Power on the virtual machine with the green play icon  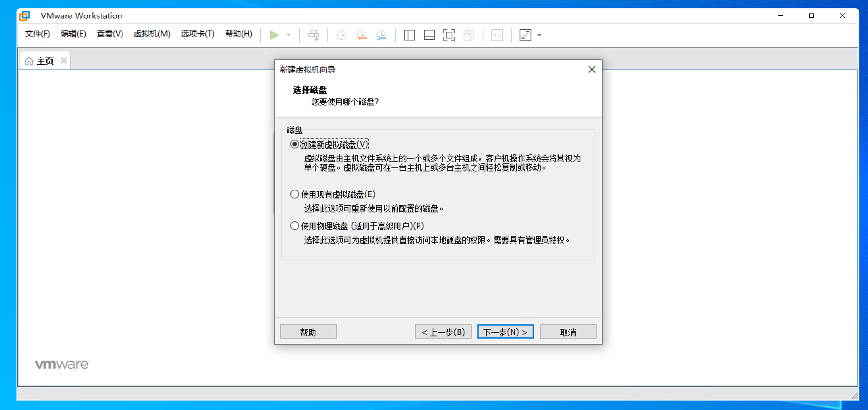pos(275,35)
